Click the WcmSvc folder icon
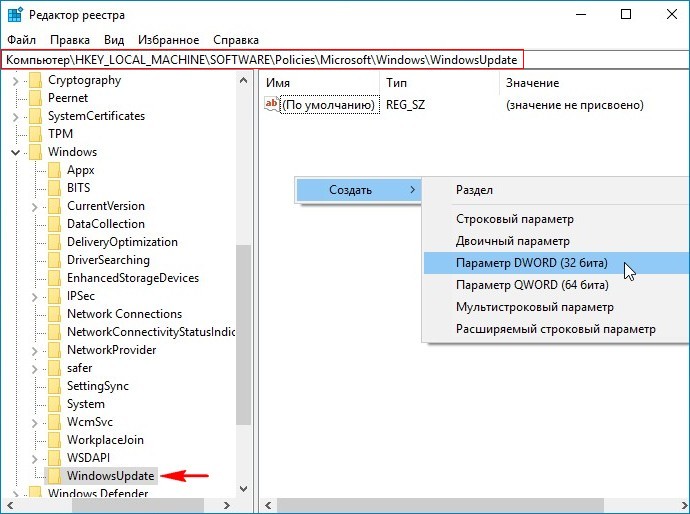Viewport: 690px width, 514px height. (54, 422)
